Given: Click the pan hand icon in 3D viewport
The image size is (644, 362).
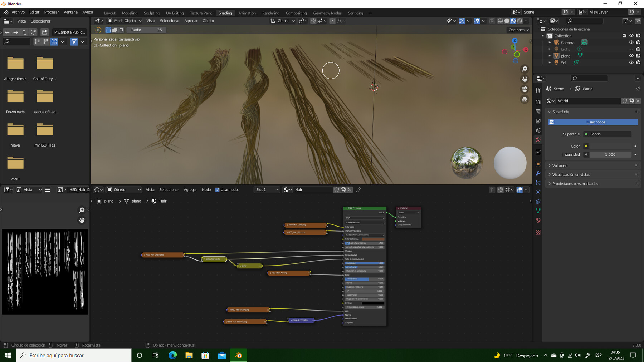Looking at the screenshot, I should (x=525, y=79).
